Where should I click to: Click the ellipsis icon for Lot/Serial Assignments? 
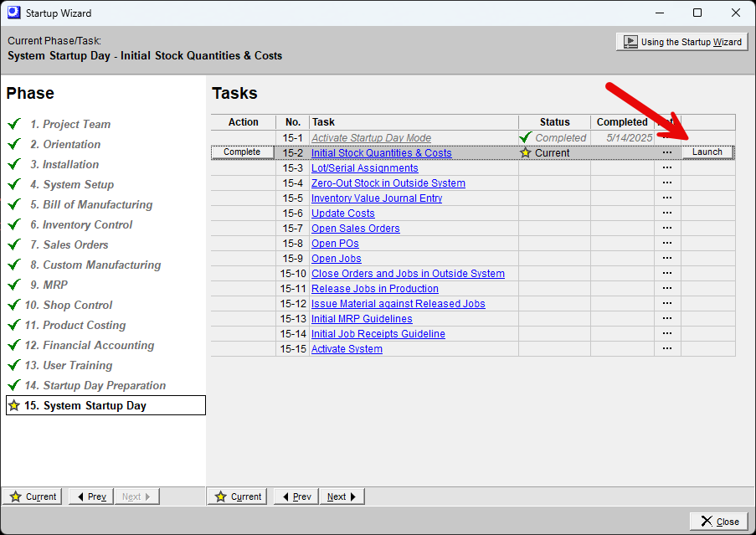[667, 167]
